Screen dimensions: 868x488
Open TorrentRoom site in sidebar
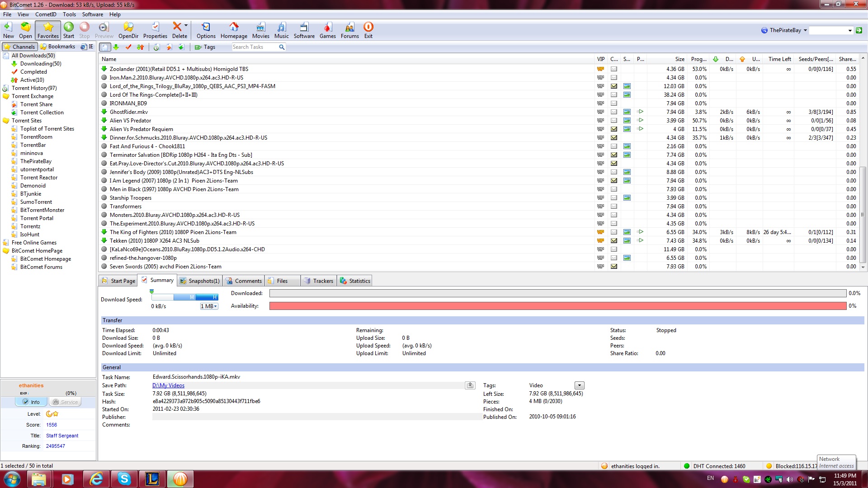click(36, 137)
